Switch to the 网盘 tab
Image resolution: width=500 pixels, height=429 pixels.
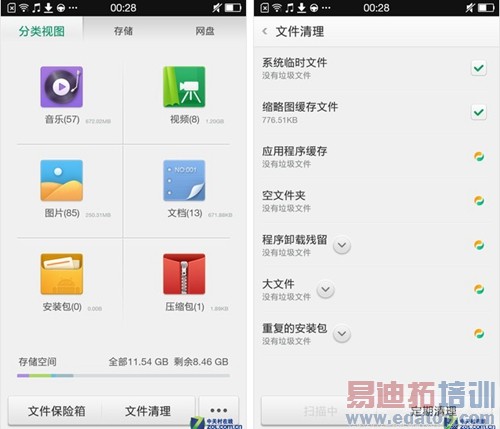click(205, 31)
